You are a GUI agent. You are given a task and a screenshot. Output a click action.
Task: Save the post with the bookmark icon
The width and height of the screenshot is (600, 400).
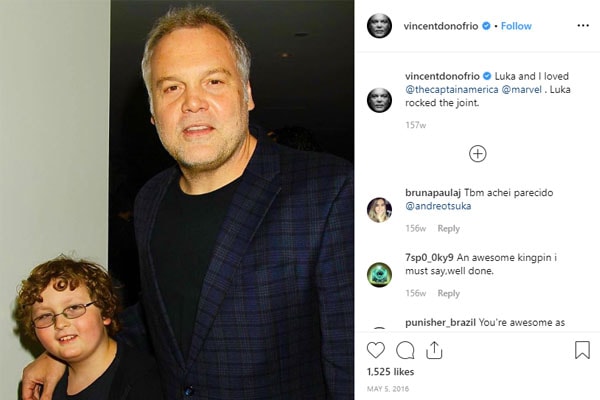click(582, 350)
